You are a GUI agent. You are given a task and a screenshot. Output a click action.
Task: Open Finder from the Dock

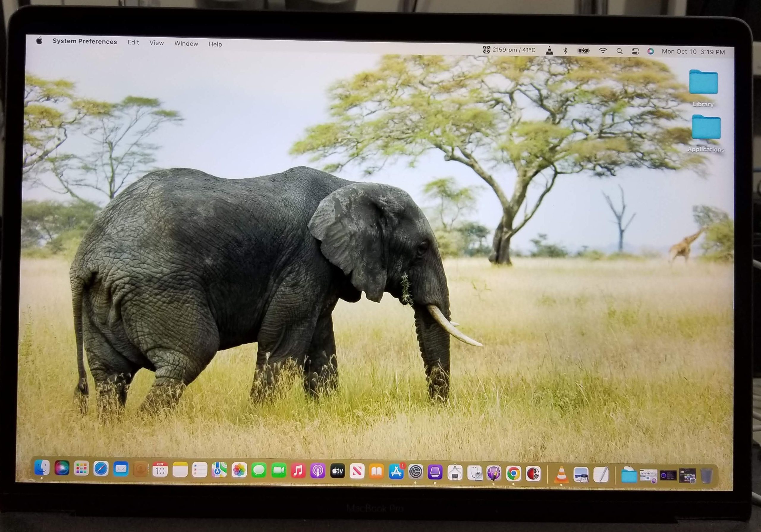tap(42, 468)
